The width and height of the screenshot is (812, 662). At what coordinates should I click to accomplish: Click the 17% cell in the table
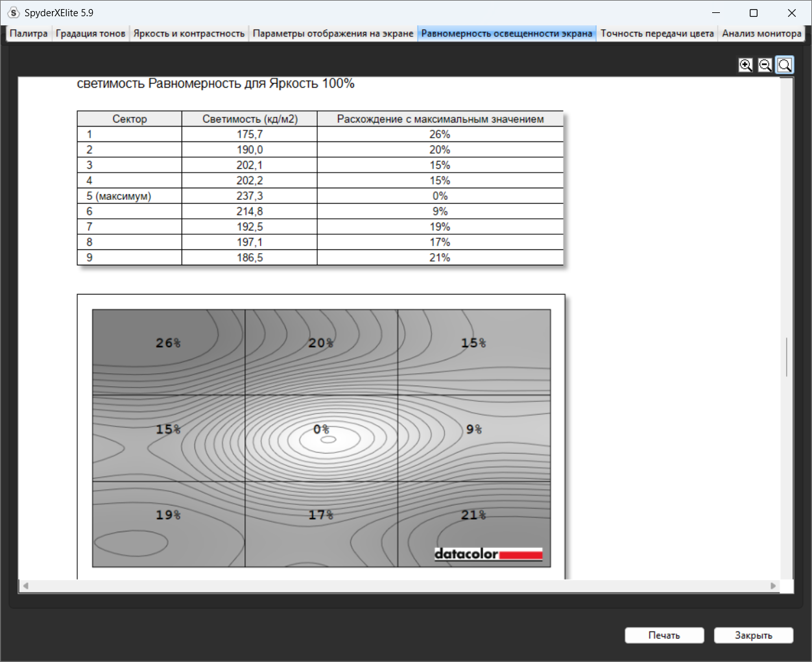pos(440,242)
